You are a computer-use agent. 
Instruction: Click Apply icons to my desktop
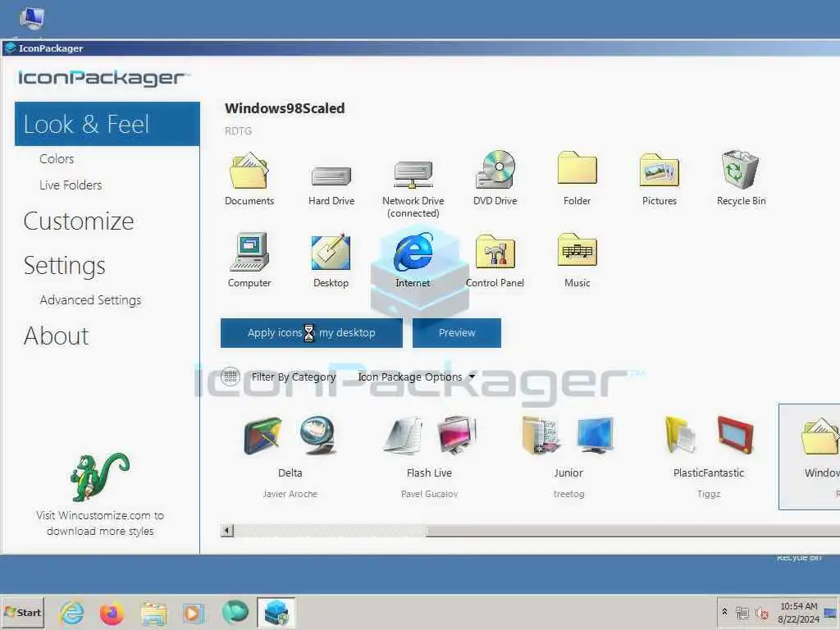[x=311, y=333]
